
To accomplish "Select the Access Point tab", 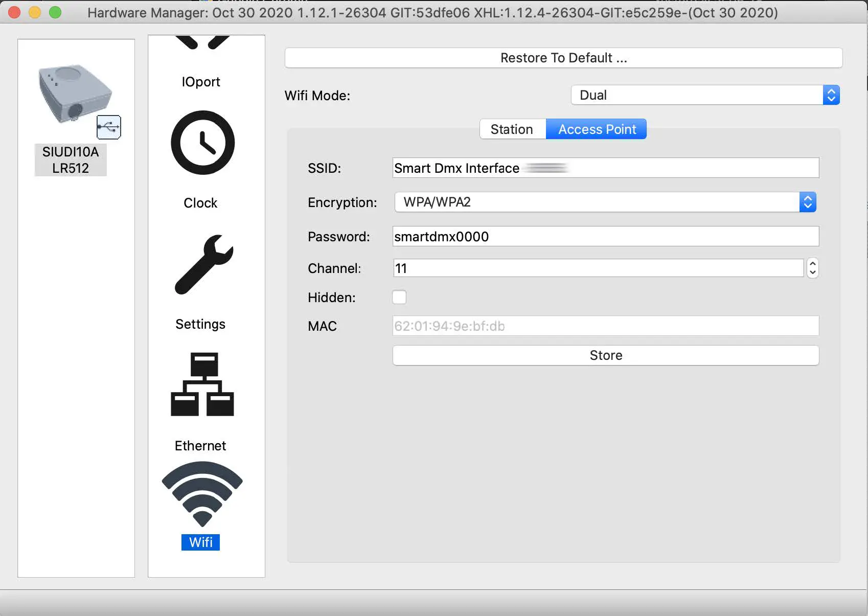I will point(596,129).
